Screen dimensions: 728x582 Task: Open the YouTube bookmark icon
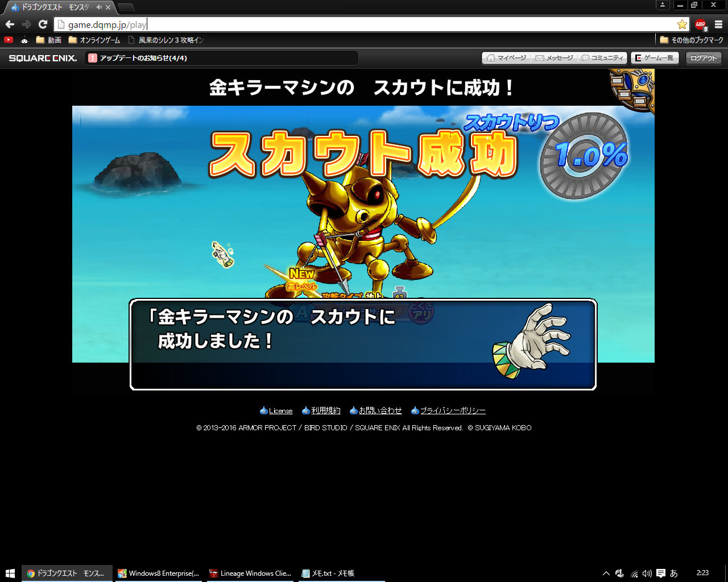pyautogui.click(x=9, y=40)
